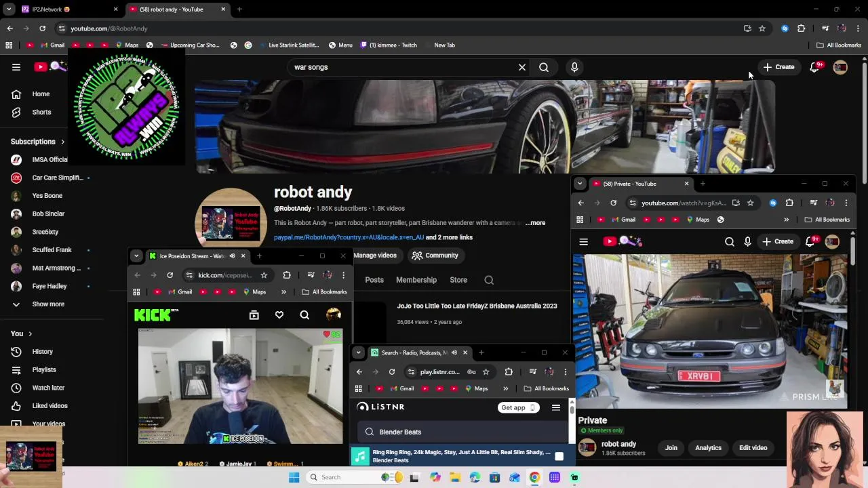Search within the robot andy channel tabs
The image size is (868, 488).
coord(489,280)
